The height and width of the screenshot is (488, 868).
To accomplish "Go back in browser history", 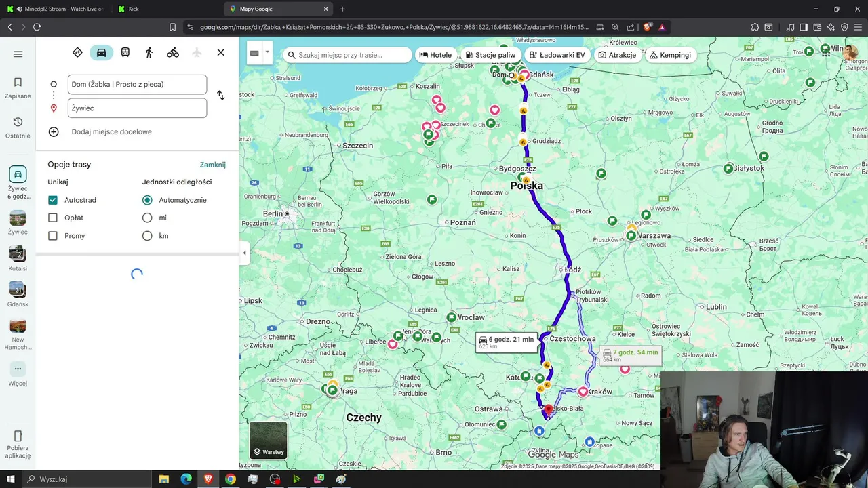I will coord(9,27).
